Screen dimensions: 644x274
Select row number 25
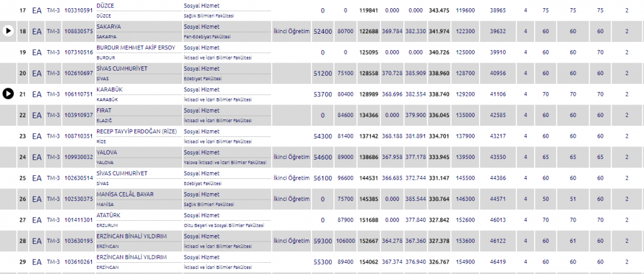pyautogui.click(x=23, y=178)
